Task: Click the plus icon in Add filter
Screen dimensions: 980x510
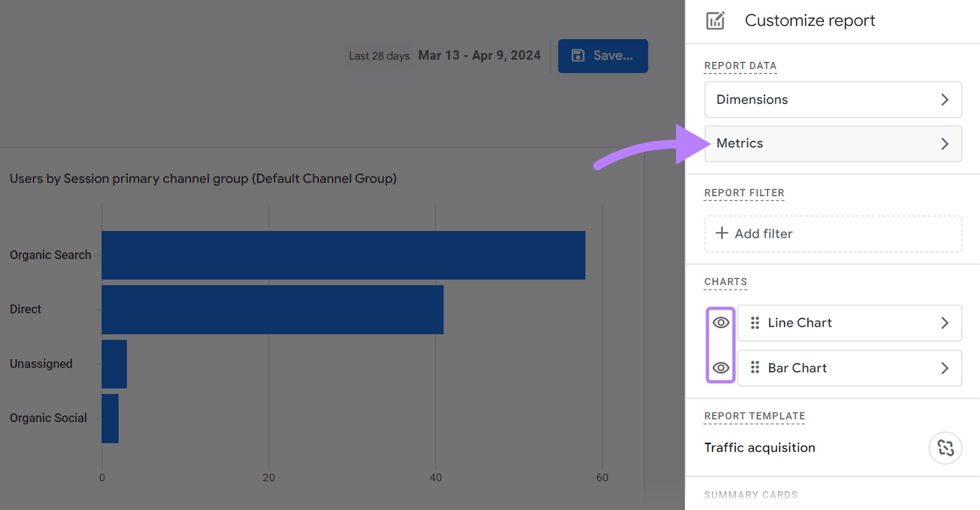Action: tap(722, 234)
